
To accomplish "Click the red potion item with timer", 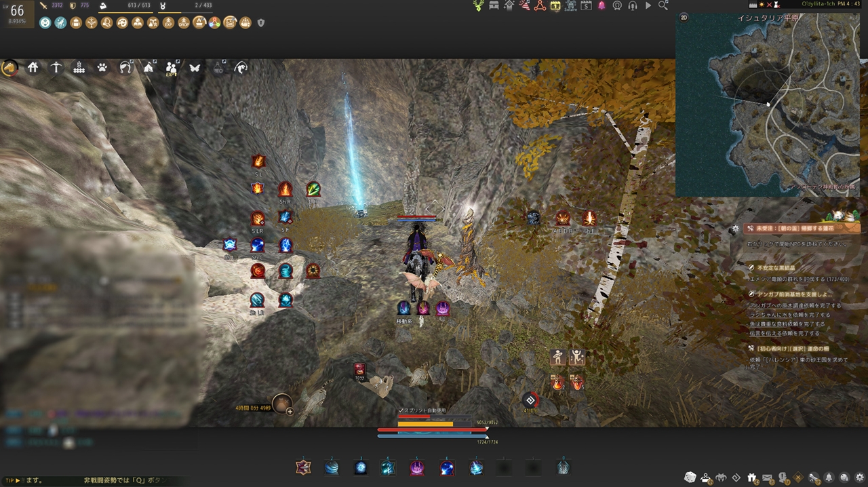I will 359,370.
